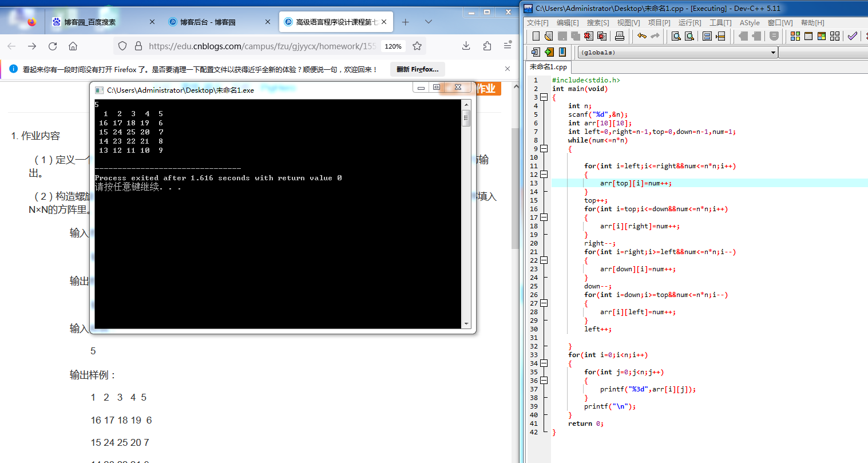Dismiss the Firefox refresh notification bar
The image size is (868, 463).
coord(508,69)
